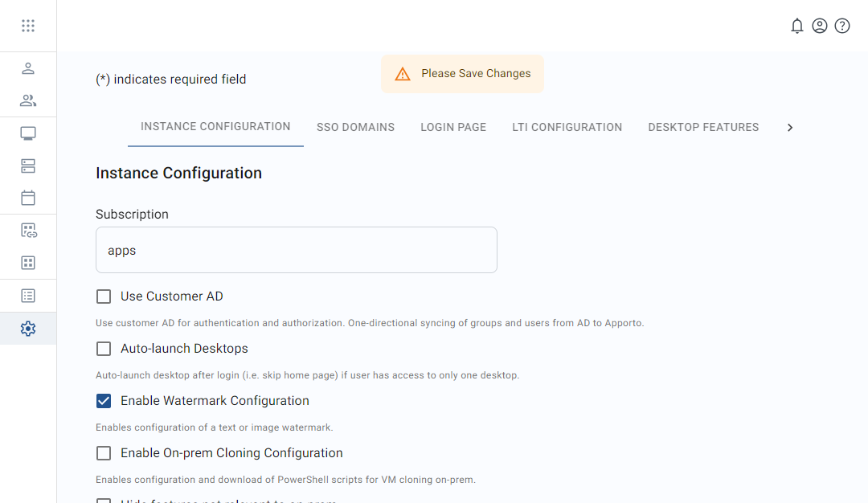Open the LTI Configuration tab
This screenshot has width=868, height=503.
pos(567,127)
